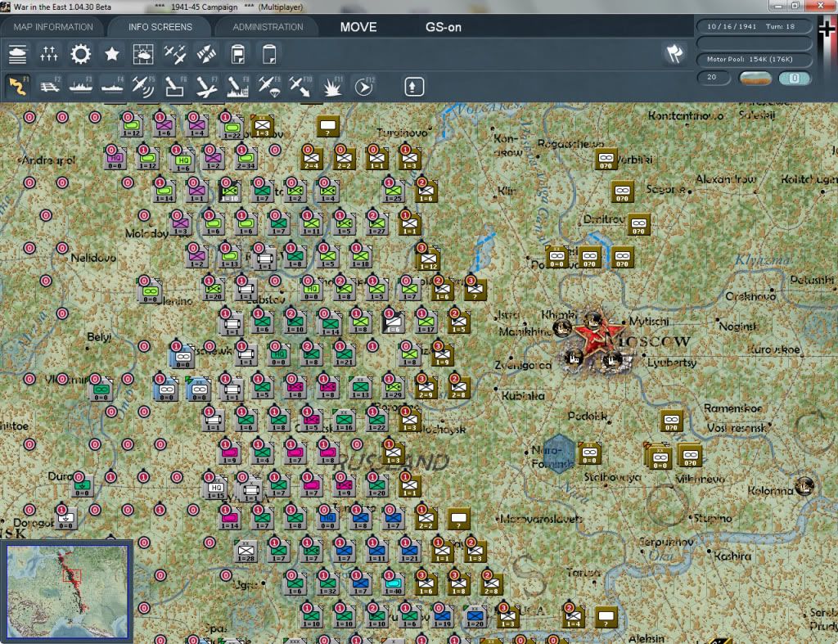
Task: Open the order of battle tank icon
Action: tap(18, 54)
